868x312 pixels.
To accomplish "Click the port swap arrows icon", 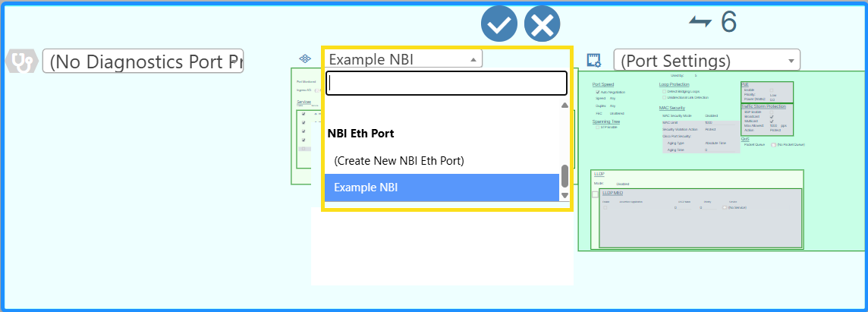I will [x=700, y=22].
